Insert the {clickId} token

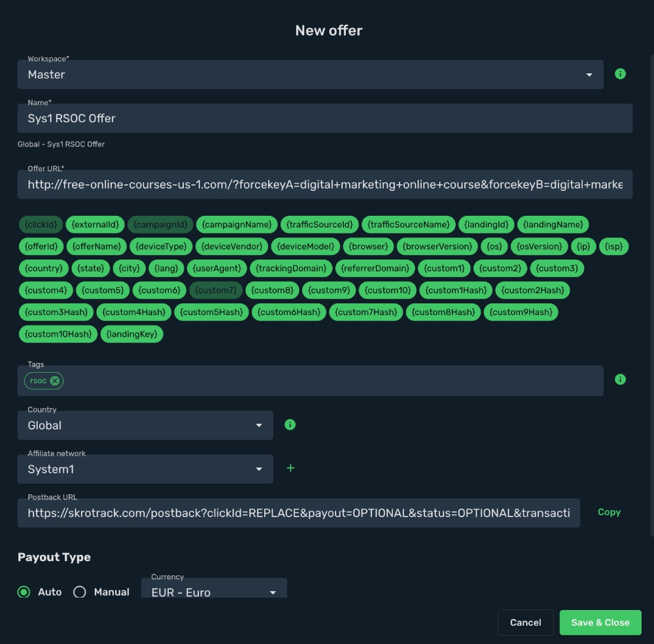[41, 224]
